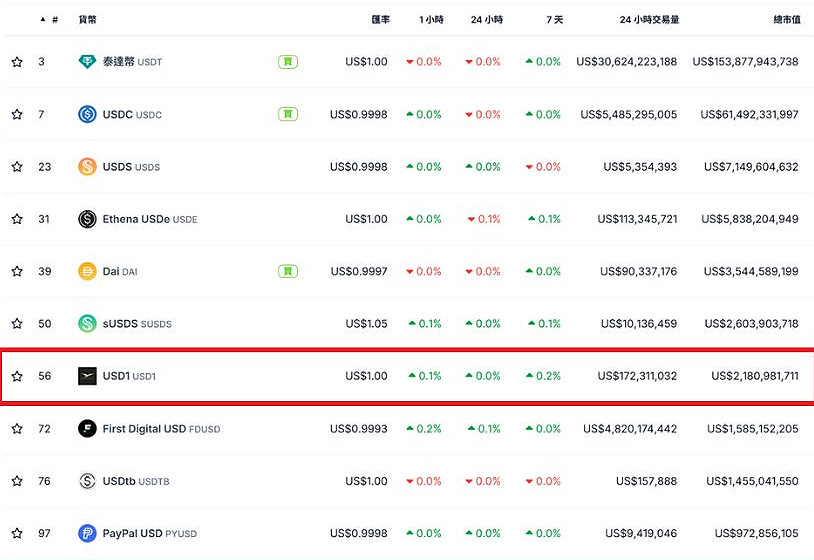
Task: Click the green 買 button for Dai
Action: click(x=288, y=271)
